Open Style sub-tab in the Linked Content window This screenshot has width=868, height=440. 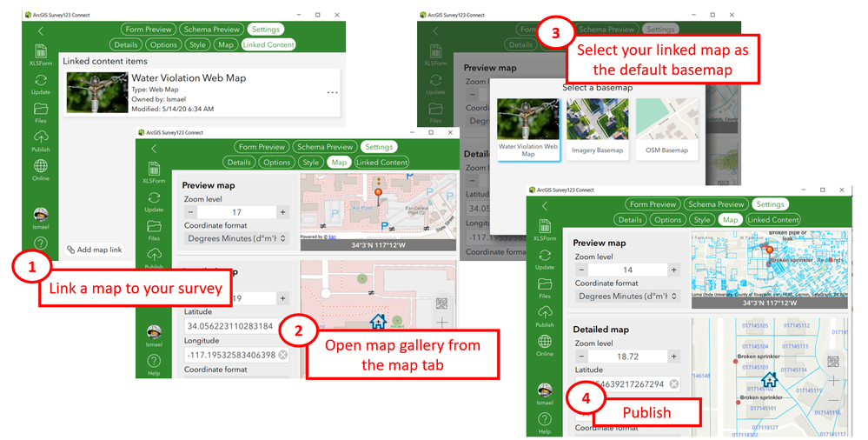197,45
